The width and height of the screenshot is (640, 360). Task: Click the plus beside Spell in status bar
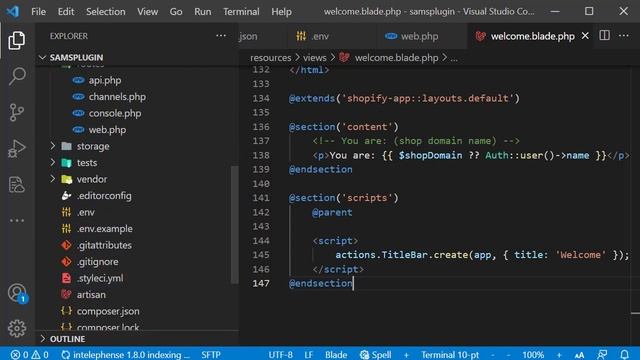pos(406,355)
